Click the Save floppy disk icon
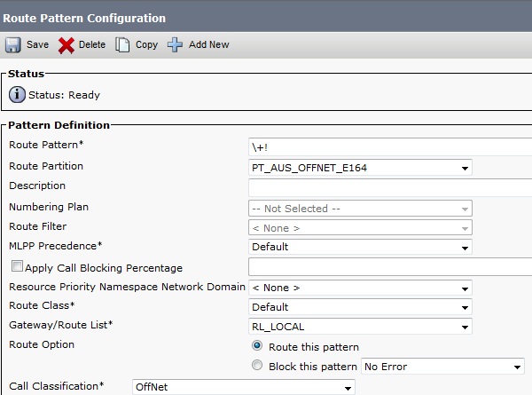532x395 pixels. 13,44
